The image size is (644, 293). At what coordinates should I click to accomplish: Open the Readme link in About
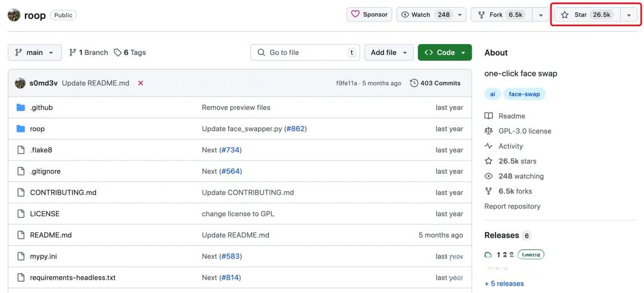[x=505, y=116]
